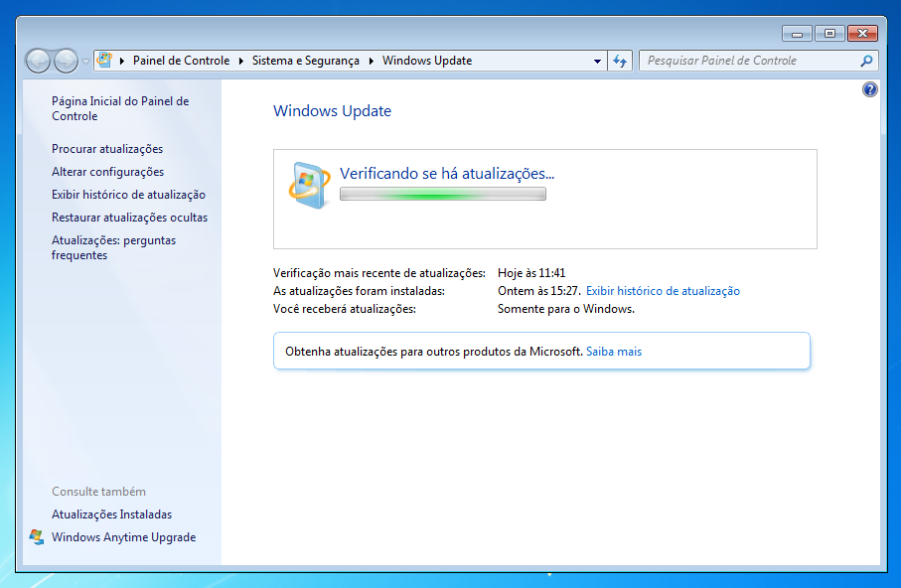Screen dimensions: 901x588
Task: Click the Forward navigation arrow
Action: point(66,61)
